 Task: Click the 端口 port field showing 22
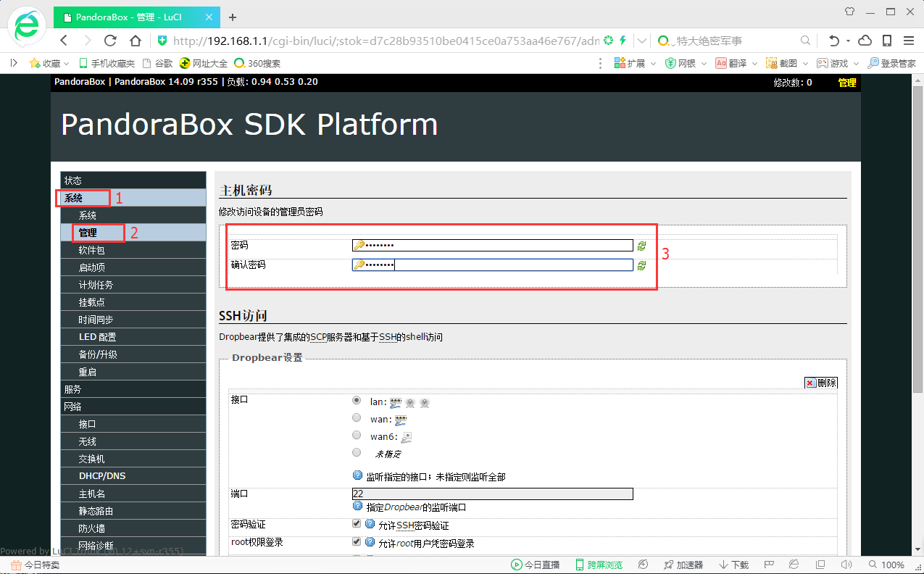[493, 494]
